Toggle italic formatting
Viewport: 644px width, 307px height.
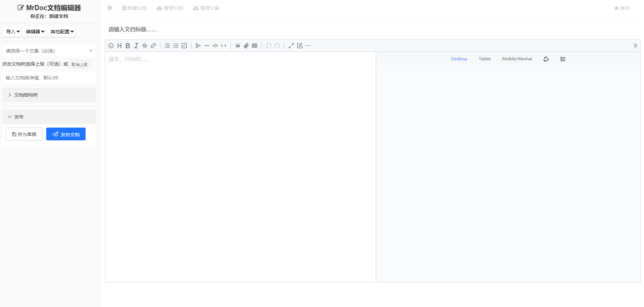(x=136, y=46)
